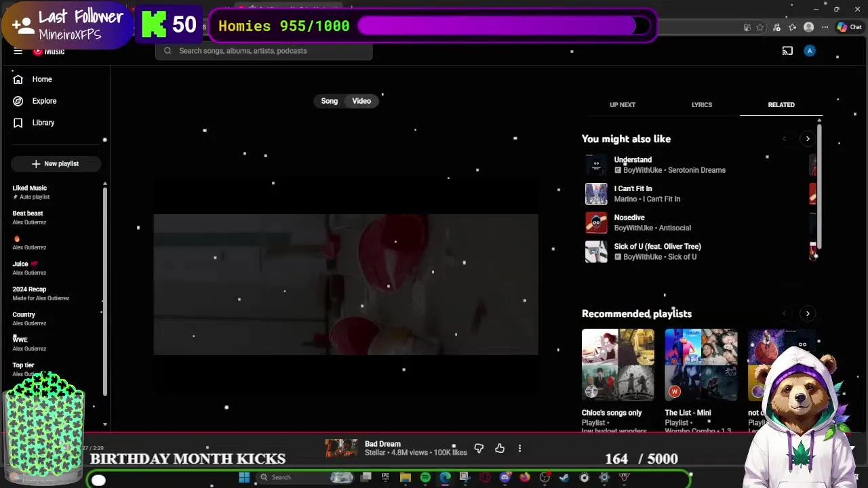Switch to the LYRICS tab
This screenshot has width=868, height=488.
(x=702, y=105)
